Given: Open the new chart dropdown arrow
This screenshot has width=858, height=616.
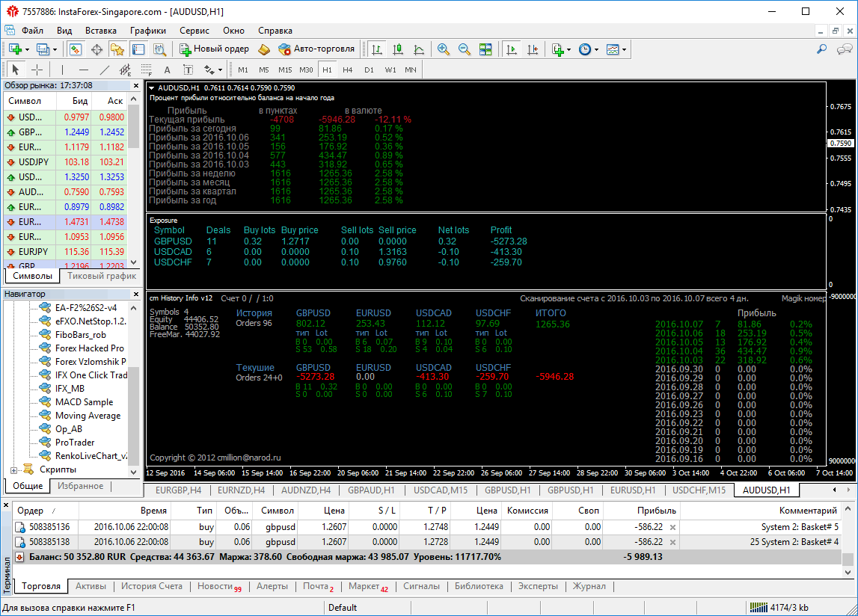Looking at the screenshot, I should pyautogui.click(x=28, y=49).
